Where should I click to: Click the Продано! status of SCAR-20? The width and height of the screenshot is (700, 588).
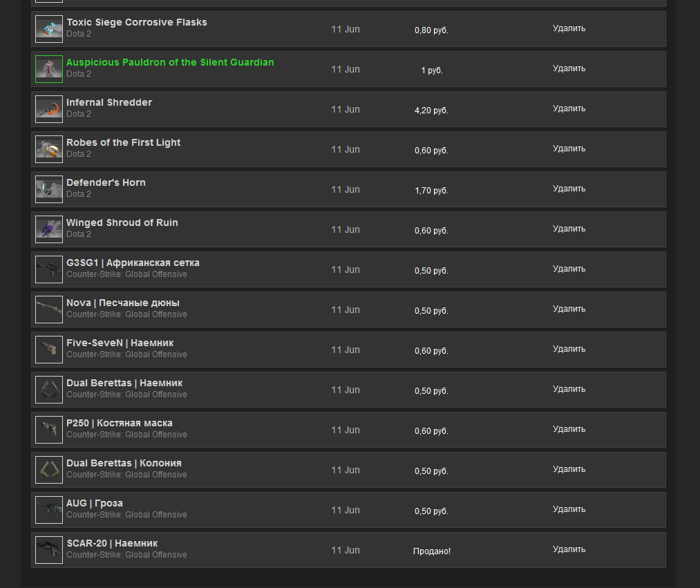pyautogui.click(x=432, y=551)
